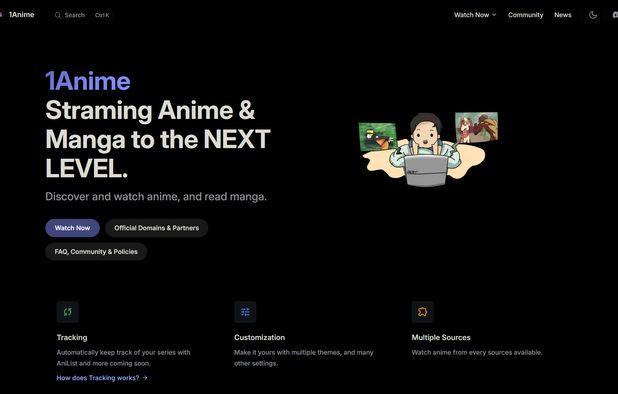Open the News nav link
The width and height of the screenshot is (618, 394).
[x=563, y=15]
